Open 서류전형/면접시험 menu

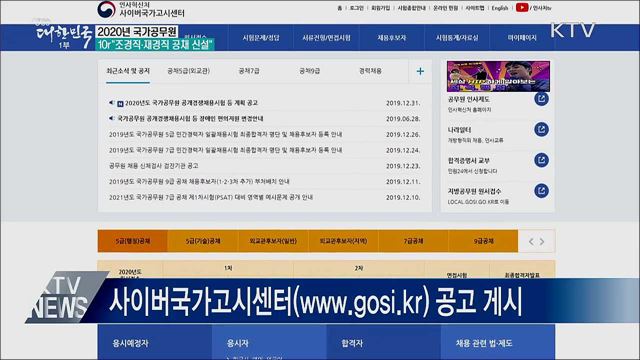point(327,38)
